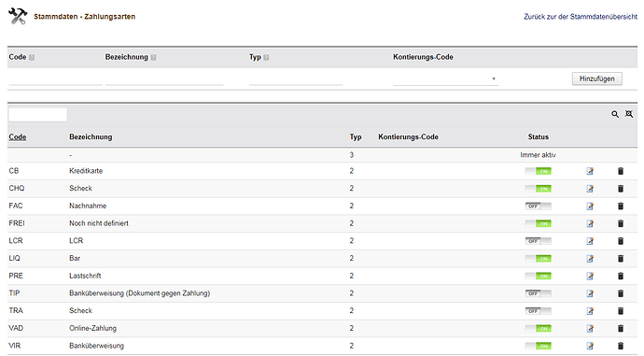
Task: Activate the TIP status switch
Action: (538, 293)
